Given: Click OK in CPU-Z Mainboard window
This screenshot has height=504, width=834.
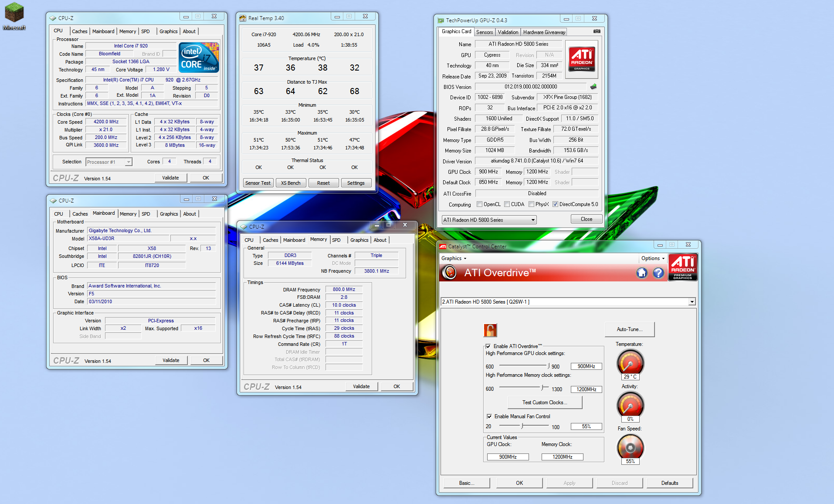Looking at the screenshot, I should (x=206, y=360).
